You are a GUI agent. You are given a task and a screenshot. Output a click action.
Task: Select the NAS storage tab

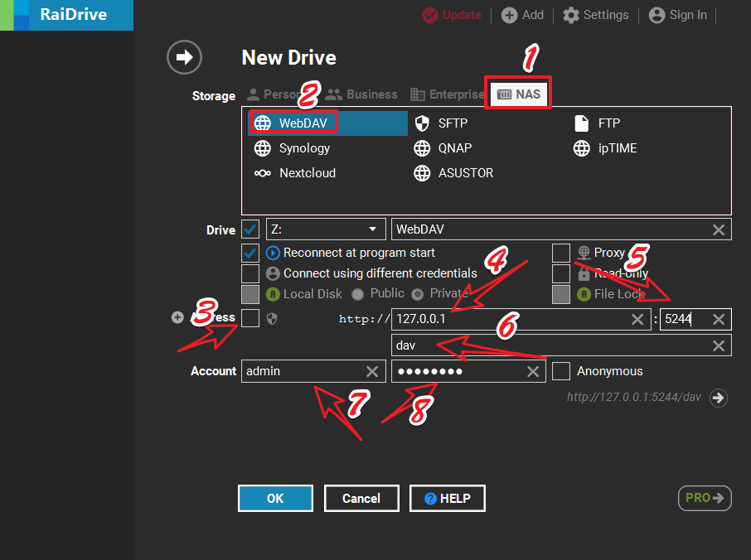pos(518,94)
